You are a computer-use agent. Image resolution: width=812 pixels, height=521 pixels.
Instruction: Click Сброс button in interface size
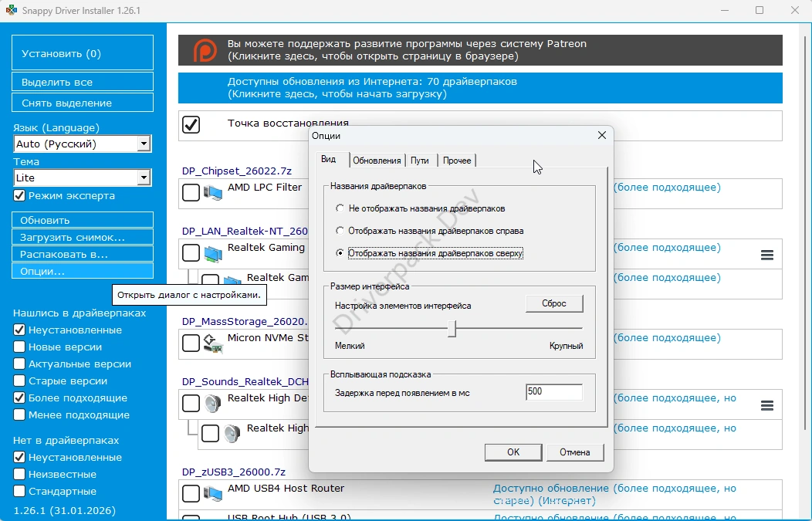[x=554, y=303]
